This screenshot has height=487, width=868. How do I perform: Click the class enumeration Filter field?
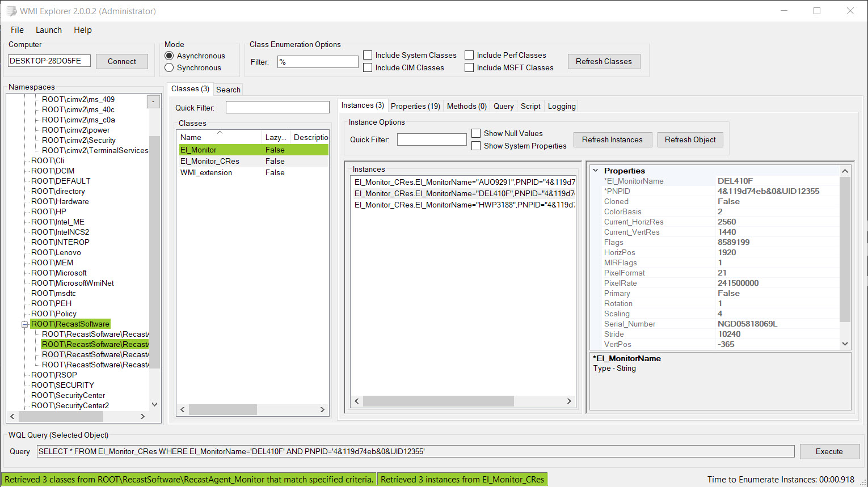coord(318,62)
